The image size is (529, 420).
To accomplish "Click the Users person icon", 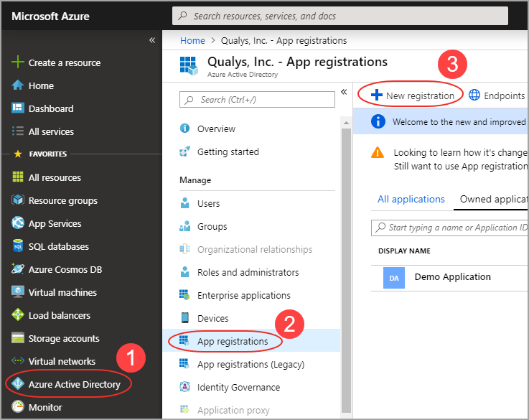I will click(x=184, y=202).
